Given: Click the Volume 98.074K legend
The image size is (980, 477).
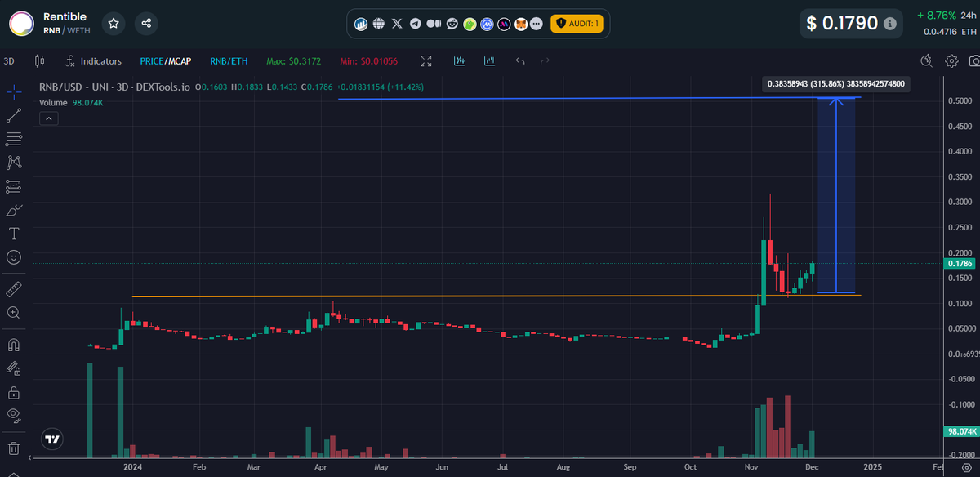Looking at the screenshot, I should 71,103.
